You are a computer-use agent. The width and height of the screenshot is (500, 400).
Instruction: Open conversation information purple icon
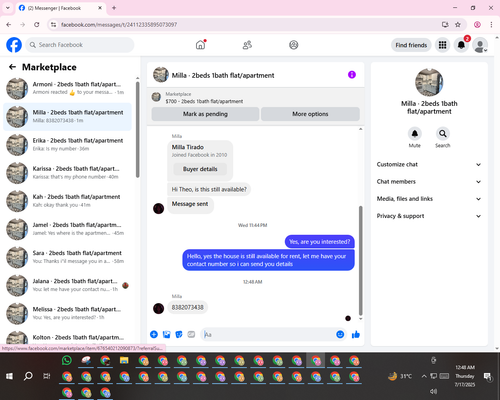(352, 75)
